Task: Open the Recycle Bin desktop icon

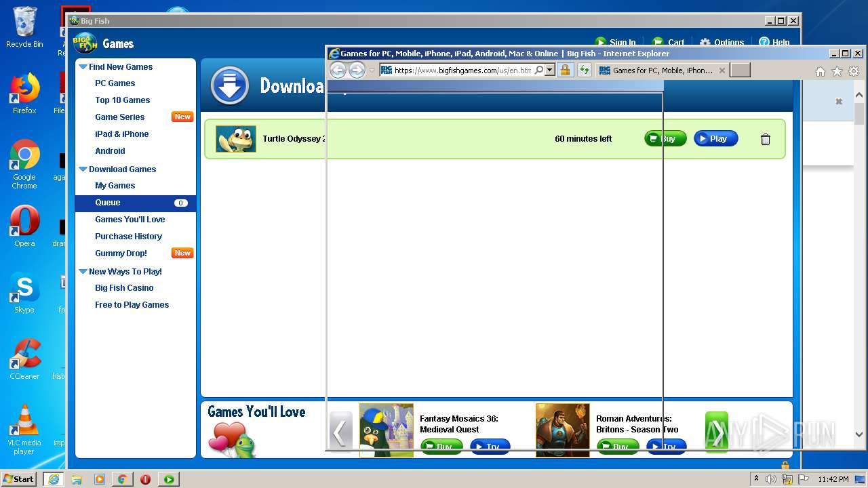Action: (24, 27)
